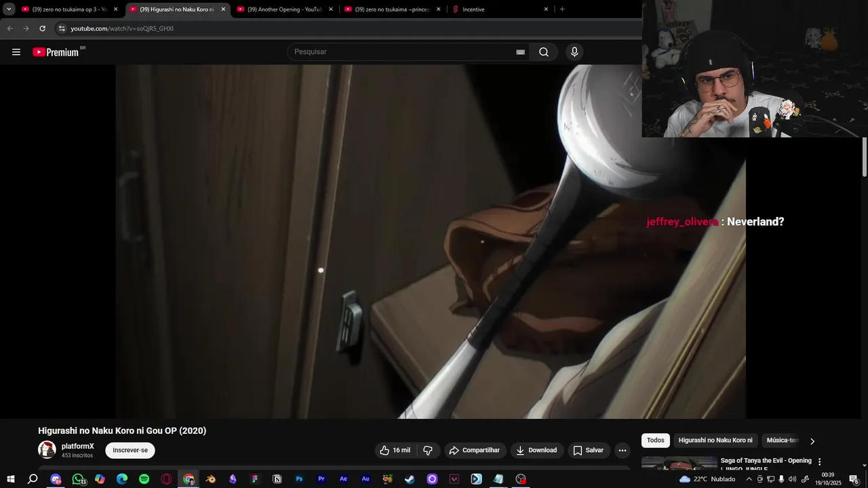This screenshot has height=488, width=868.
Task: Go forward in browser history
Action: (x=26, y=28)
